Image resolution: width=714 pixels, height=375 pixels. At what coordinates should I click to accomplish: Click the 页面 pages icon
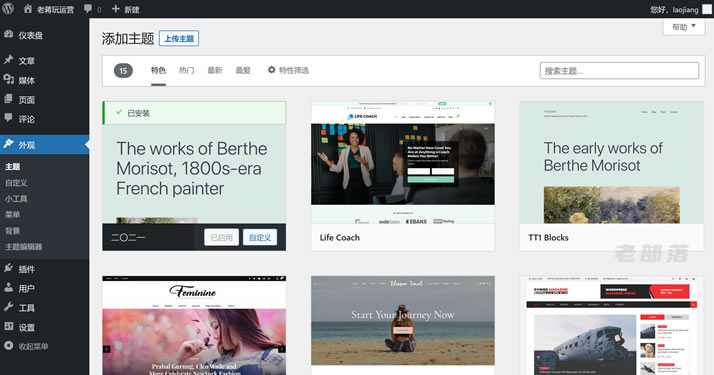(9, 99)
